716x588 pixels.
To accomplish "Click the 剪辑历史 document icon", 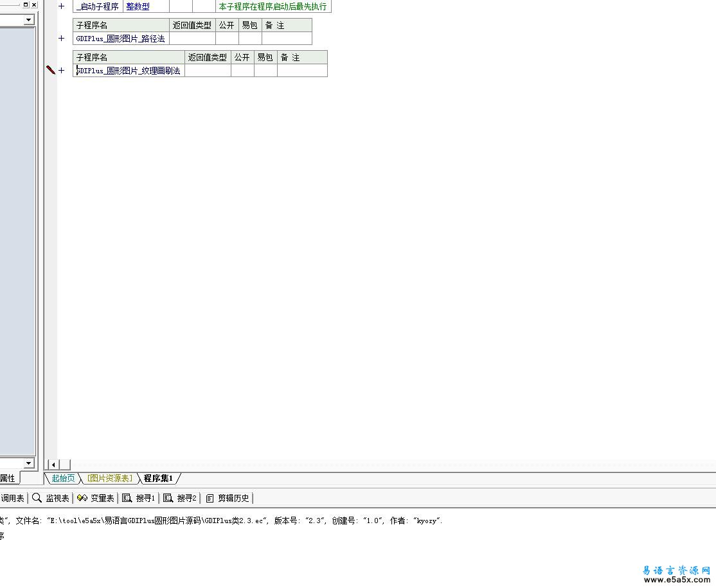I will click(x=210, y=498).
